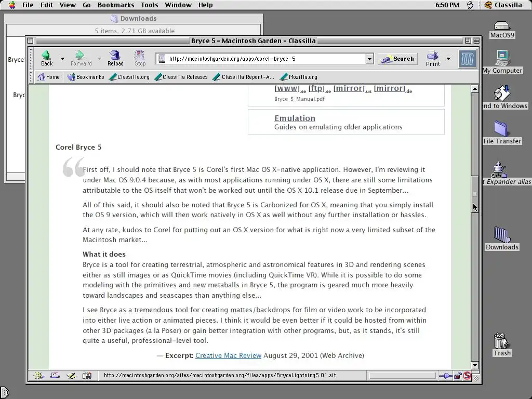Open the Emulation guides link
Image resolution: width=532 pixels, height=399 pixels.
295,118
